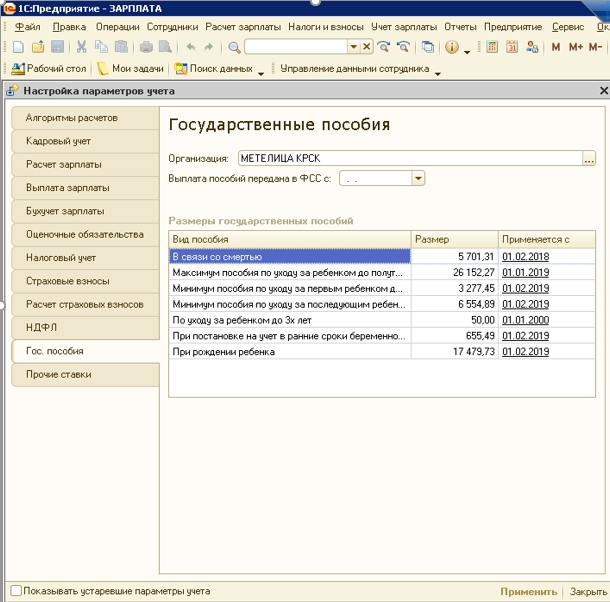
Task: Close the Настройка параметров учета window
Action: 603,91
